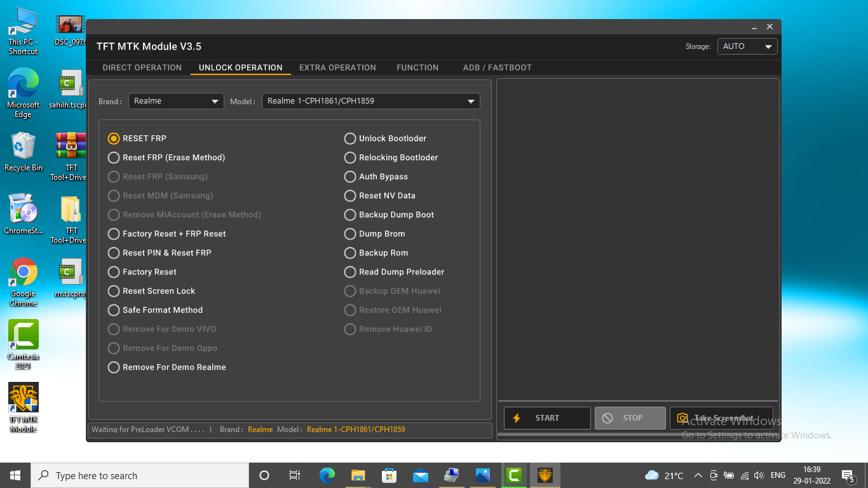
Task: Click Cortana circle icon in taskbar
Action: (264, 475)
